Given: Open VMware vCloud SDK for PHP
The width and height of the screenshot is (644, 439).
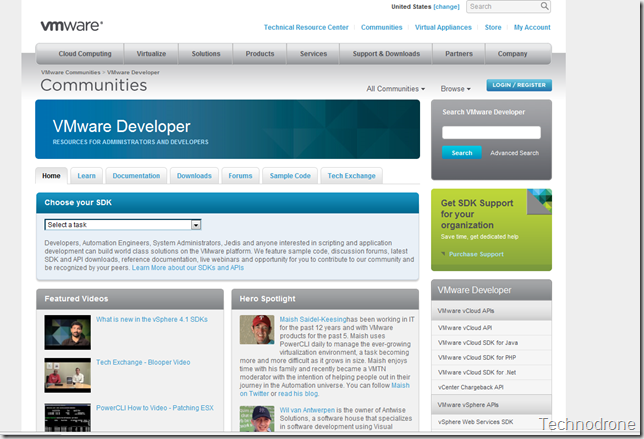Looking at the screenshot, I should (x=477, y=357).
